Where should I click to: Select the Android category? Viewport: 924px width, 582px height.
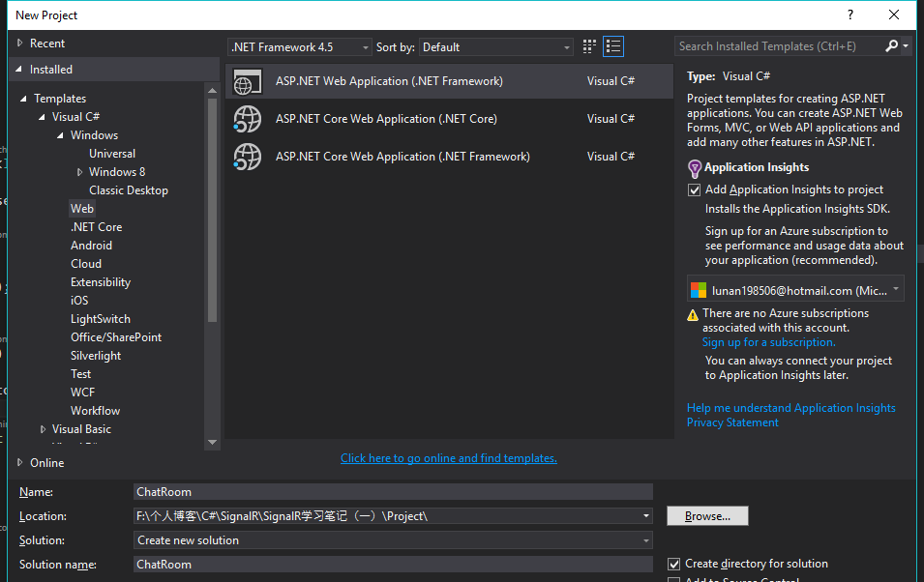coord(91,246)
